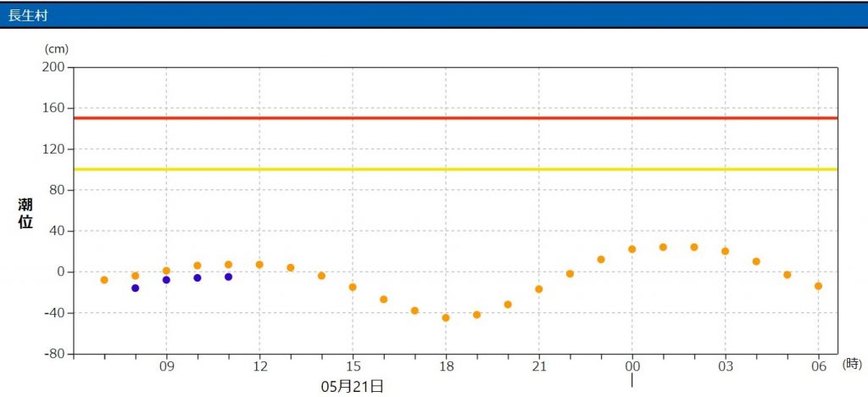Image resolution: width=868 pixels, height=397 pixels.
Task: Select the orange data point at 05 o'clock
Action: click(787, 275)
